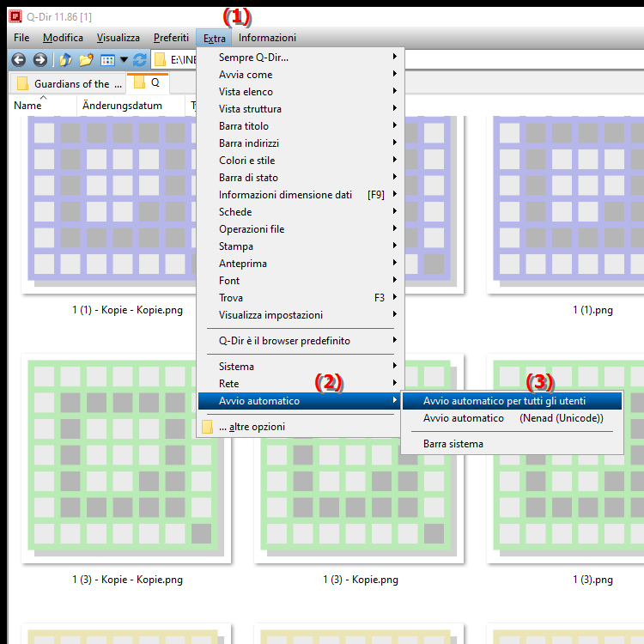Expand the Vista elenco submenu
644x644 pixels.
[301, 92]
